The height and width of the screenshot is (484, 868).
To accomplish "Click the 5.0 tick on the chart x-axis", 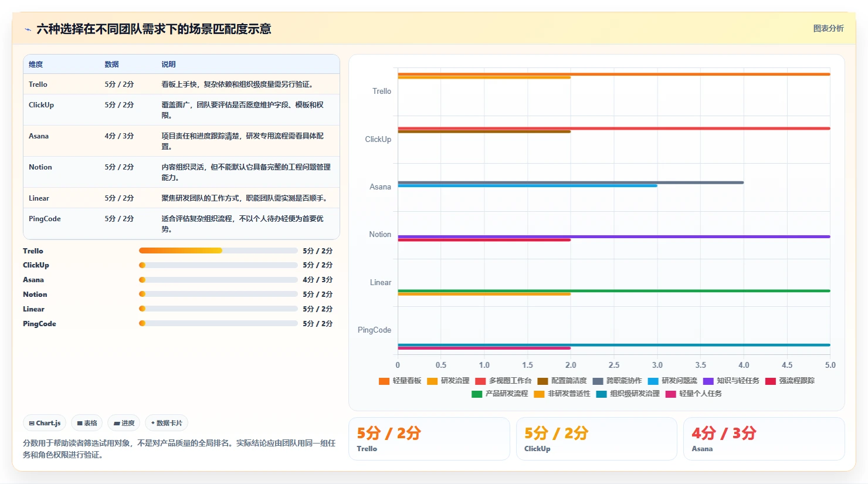I will click(x=830, y=365).
